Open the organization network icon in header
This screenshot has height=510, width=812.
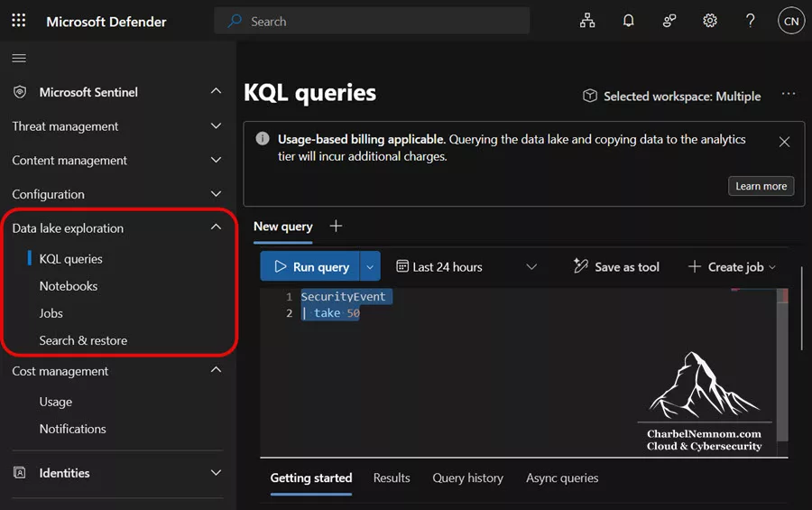[587, 21]
